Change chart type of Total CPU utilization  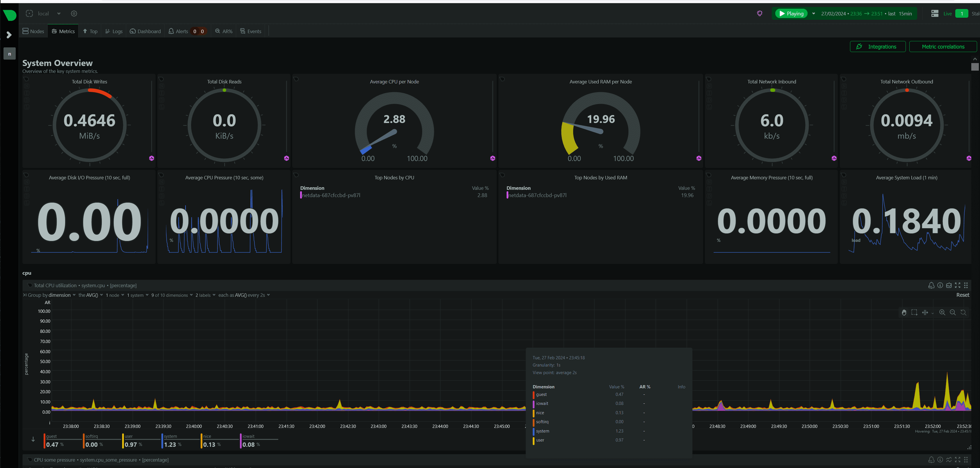point(949,285)
